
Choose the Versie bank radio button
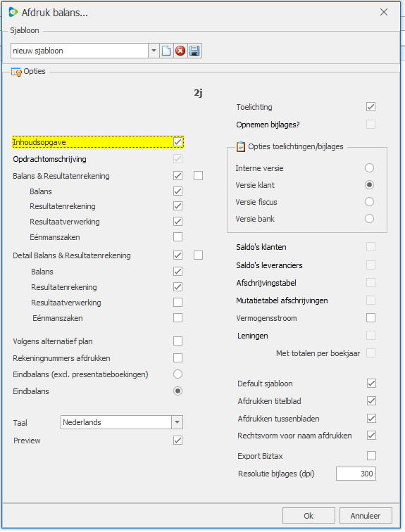(369, 218)
